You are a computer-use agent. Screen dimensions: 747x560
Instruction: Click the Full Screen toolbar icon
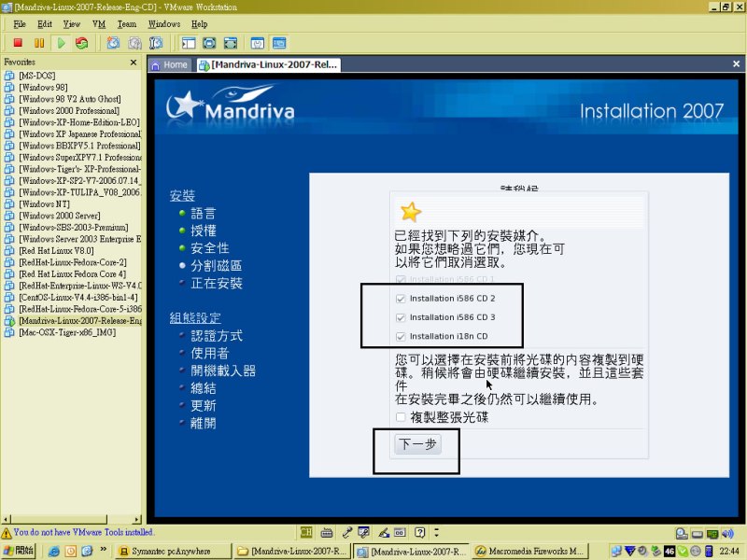209,43
